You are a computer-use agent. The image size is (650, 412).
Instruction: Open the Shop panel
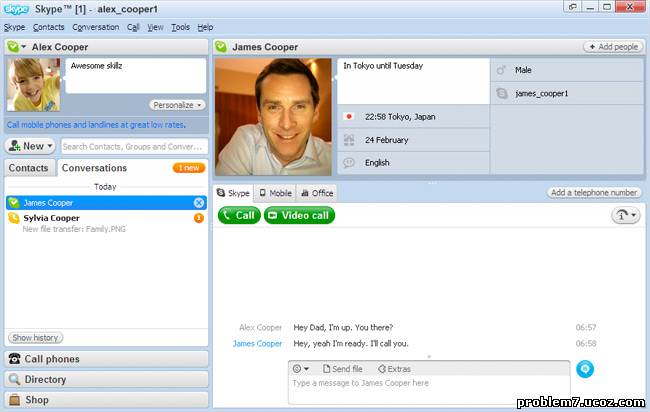[x=106, y=400]
